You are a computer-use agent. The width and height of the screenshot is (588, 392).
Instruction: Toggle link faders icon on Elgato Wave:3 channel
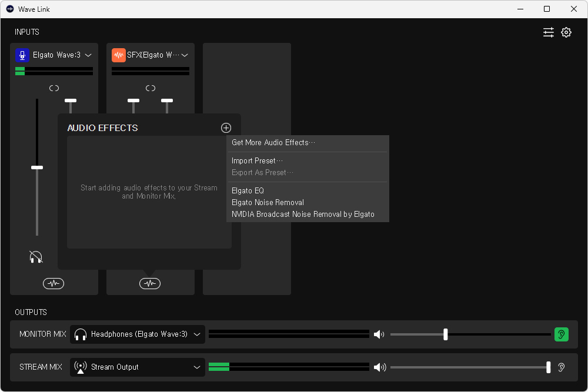click(54, 88)
